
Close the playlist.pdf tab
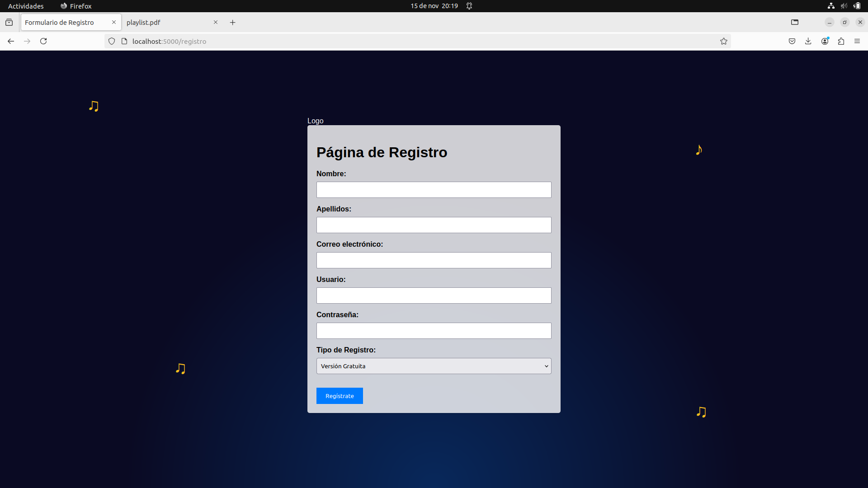point(216,22)
